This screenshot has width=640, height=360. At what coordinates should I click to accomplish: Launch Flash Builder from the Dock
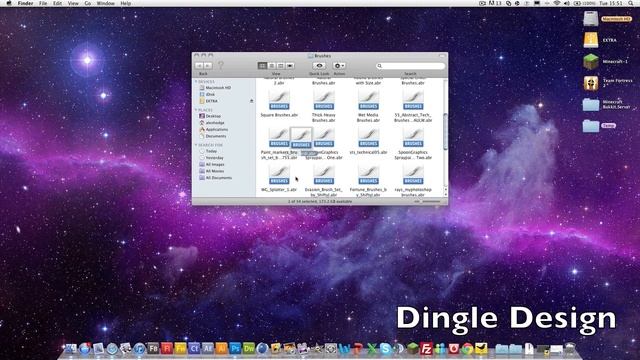153,349
